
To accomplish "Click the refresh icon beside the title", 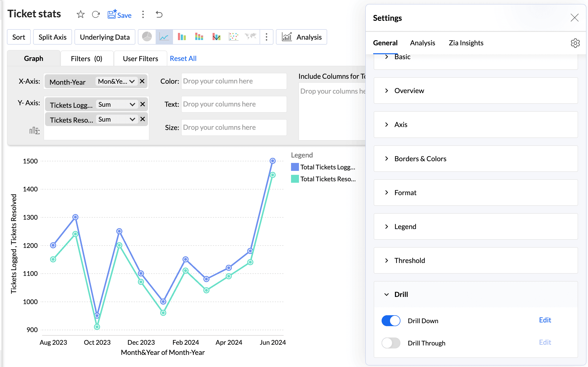I will coord(96,14).
